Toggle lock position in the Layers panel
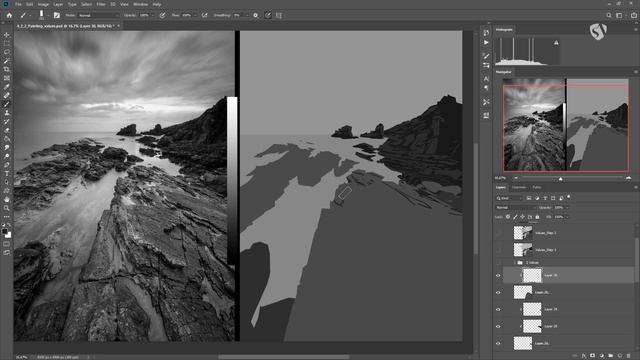This screenshot has width=640, height=360. 522,217
